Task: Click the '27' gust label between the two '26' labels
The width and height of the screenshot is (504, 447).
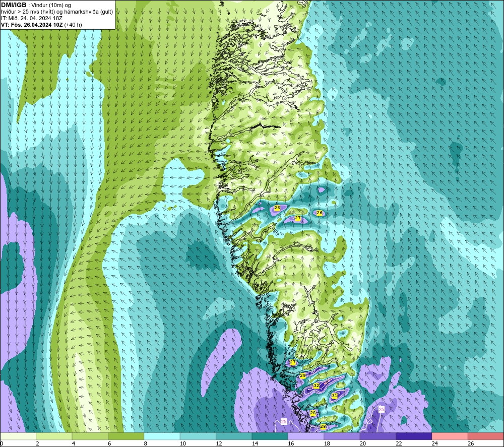Action: pos(298,218)
